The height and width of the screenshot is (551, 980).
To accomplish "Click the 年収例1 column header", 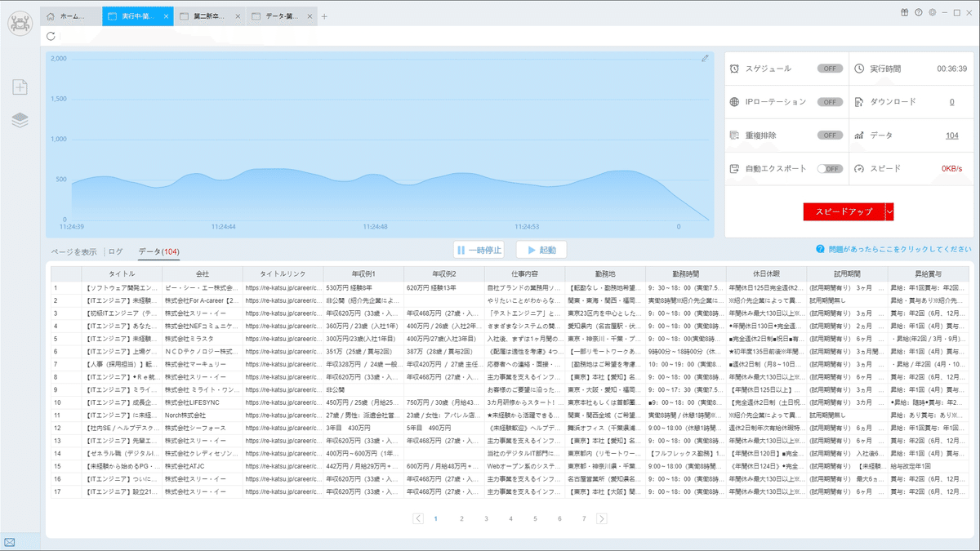I will tap(363, 273).
